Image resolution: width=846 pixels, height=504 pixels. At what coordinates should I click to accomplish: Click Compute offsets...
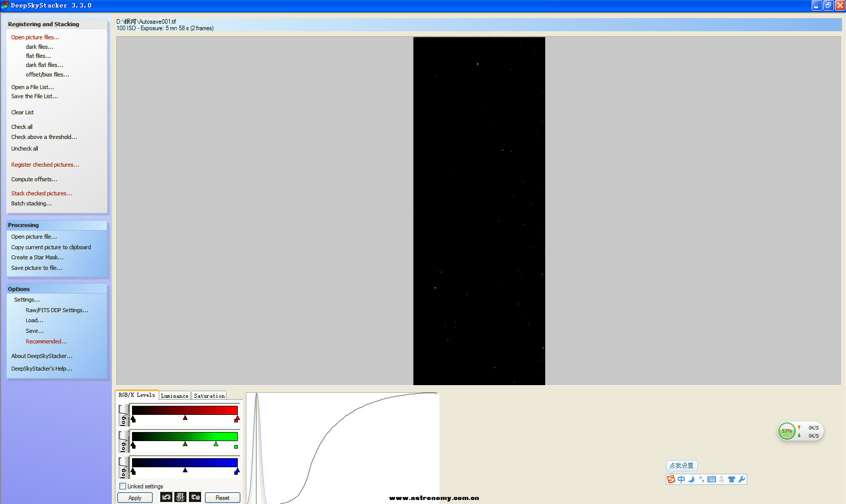(x=34, y=179)
